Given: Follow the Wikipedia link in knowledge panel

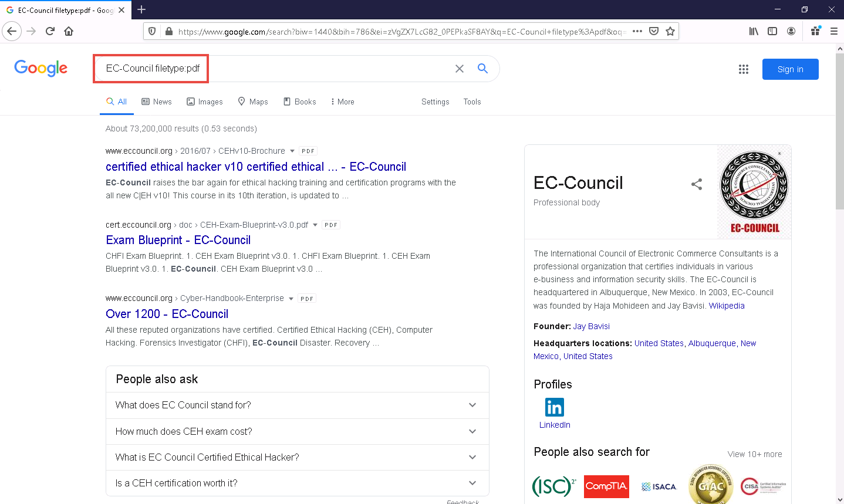Looking at the screenshot, I should click(727, 306).
